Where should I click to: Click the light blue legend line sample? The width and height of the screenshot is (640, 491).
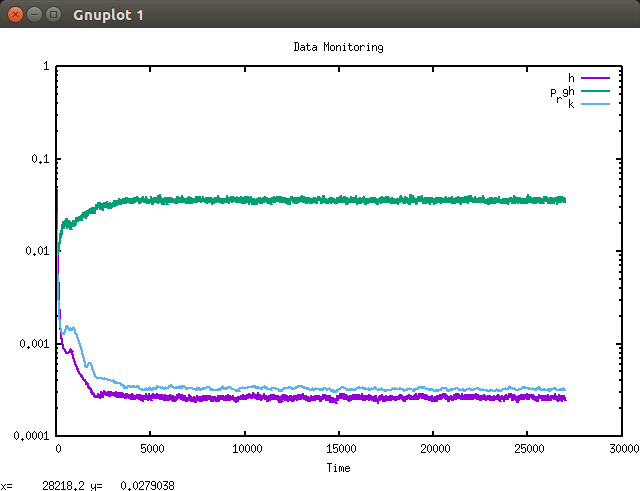tap(595, 104)
